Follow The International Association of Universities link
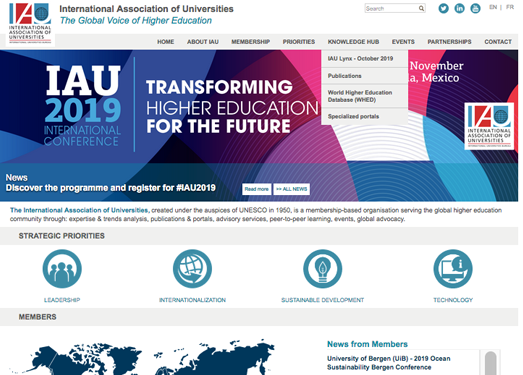Image resolution: width=523 pixels, height=375 pixels. [79, 210]
